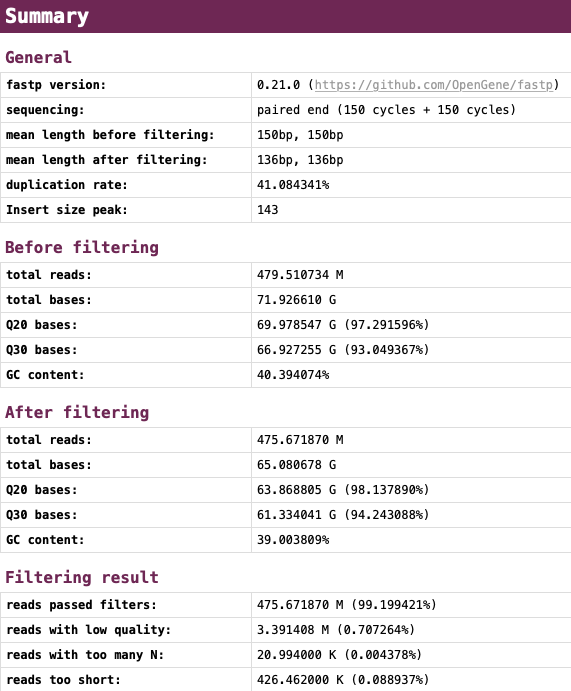The image size is (571, 691).
Task: Select the sequencing paired end value cell
Action: coord(411,110)
